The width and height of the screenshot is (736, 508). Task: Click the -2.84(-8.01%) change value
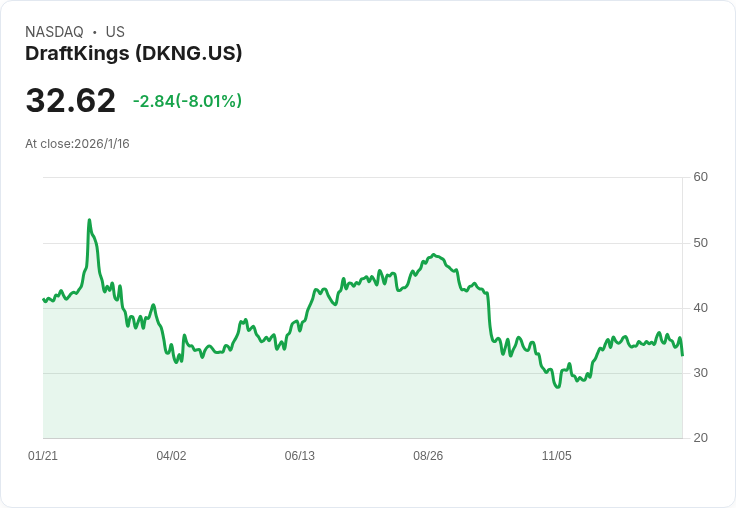(x=187, y=101)
